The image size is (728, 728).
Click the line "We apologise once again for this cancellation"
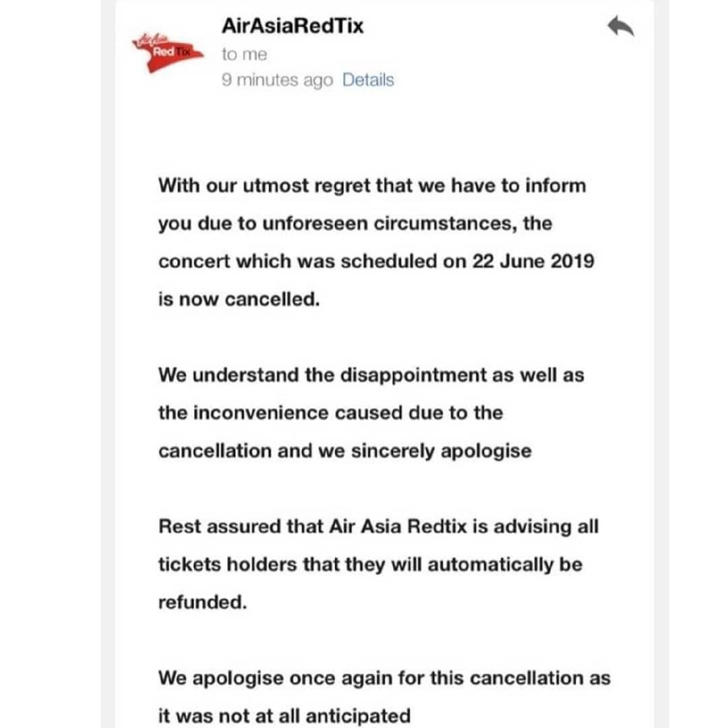(384, 678)
